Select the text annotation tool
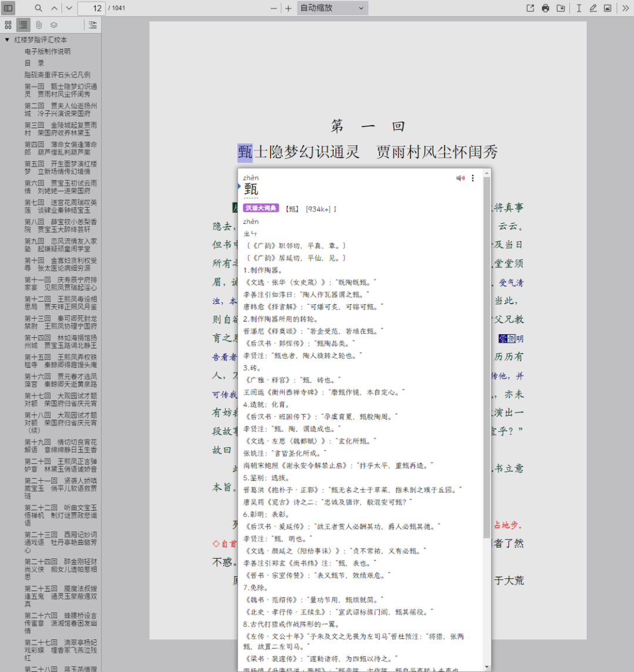This screenshot has width=634, height=672. tap(579, 8)
